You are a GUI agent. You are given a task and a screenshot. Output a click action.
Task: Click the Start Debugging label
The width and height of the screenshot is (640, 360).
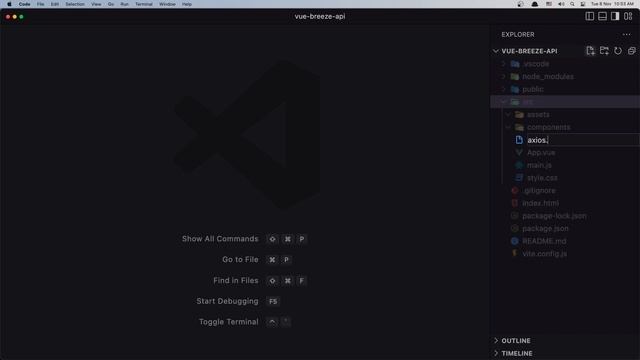point(227,301)
